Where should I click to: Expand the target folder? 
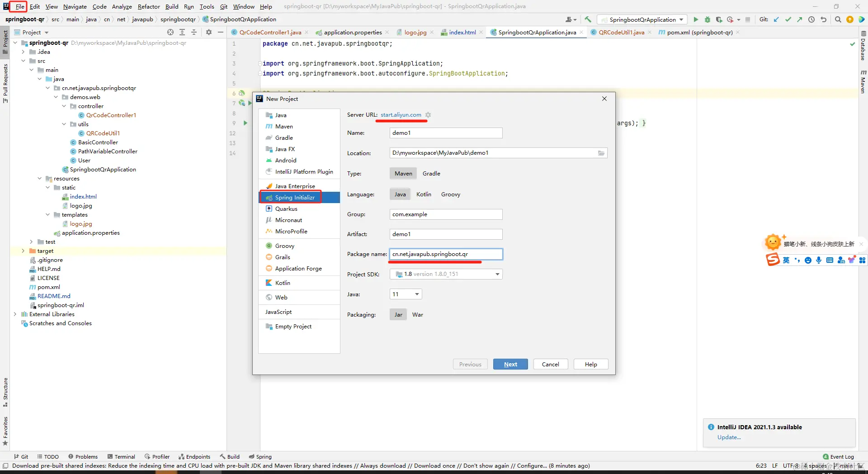(x=23, y=251)
